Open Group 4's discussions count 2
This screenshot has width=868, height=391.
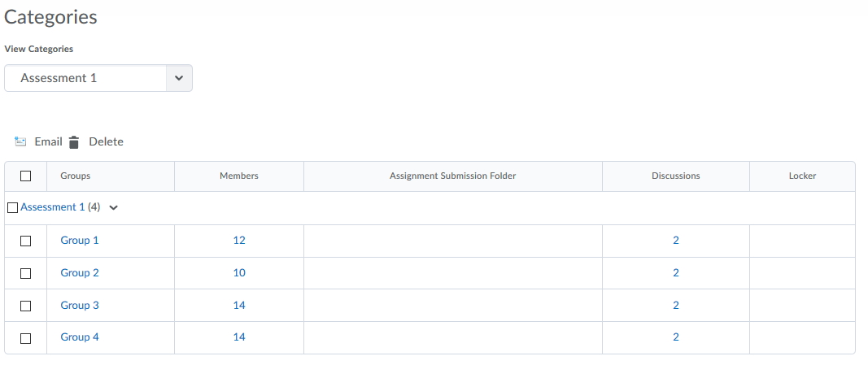676,337
